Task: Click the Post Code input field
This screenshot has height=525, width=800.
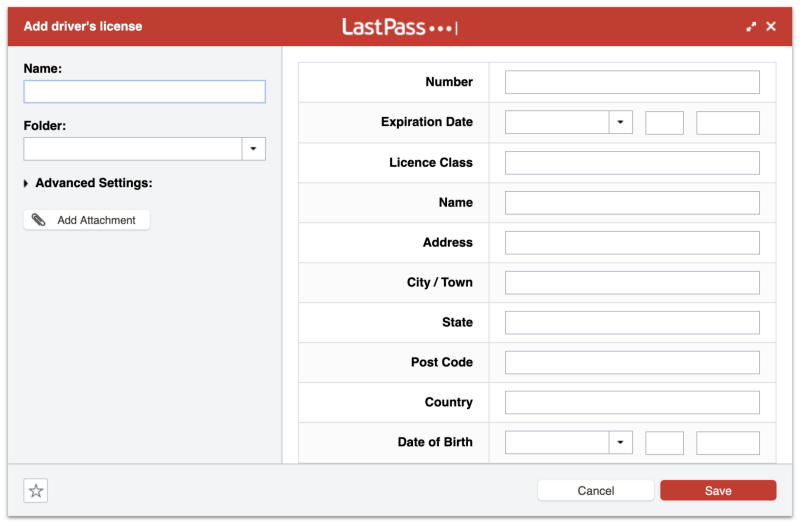Action: [632, 363]
